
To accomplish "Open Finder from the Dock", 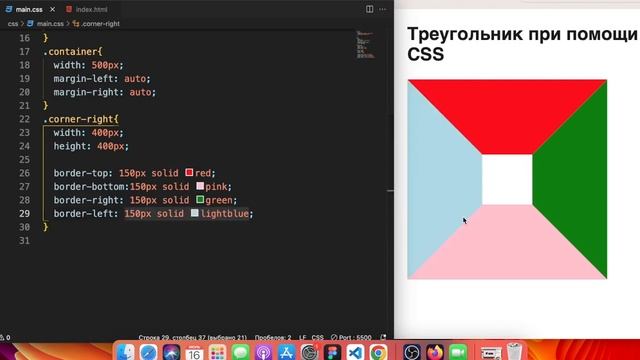I will 126,351.
